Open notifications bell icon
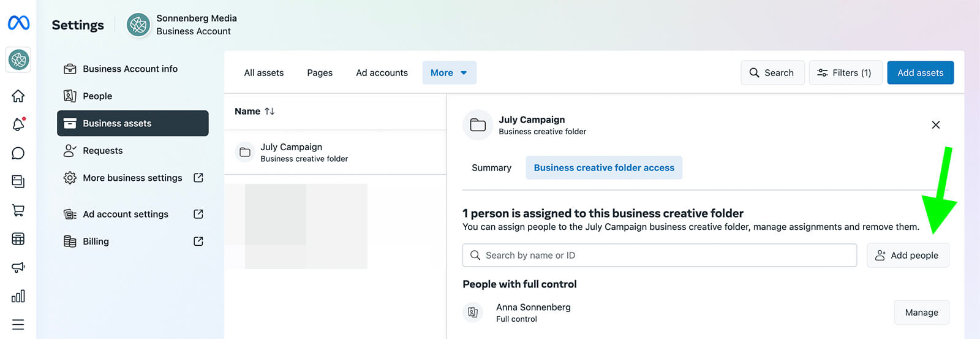 pyautogui.click(x=18, y=124)
